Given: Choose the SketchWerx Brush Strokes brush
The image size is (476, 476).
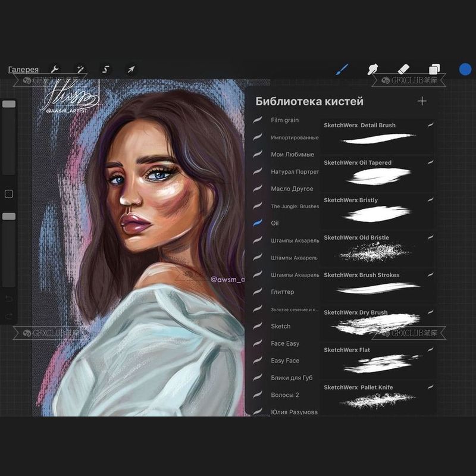Looking at the screenshot, I should (x=378, y=286).
